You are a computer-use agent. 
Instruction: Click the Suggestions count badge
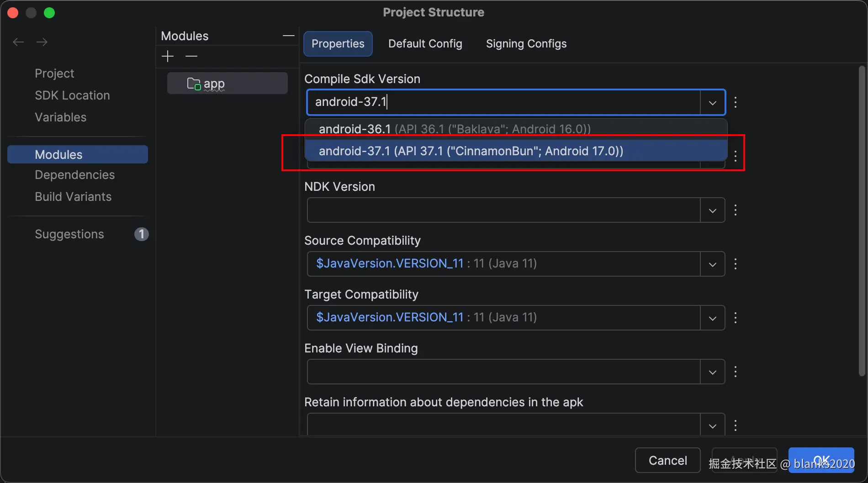(x=141, y=234)
